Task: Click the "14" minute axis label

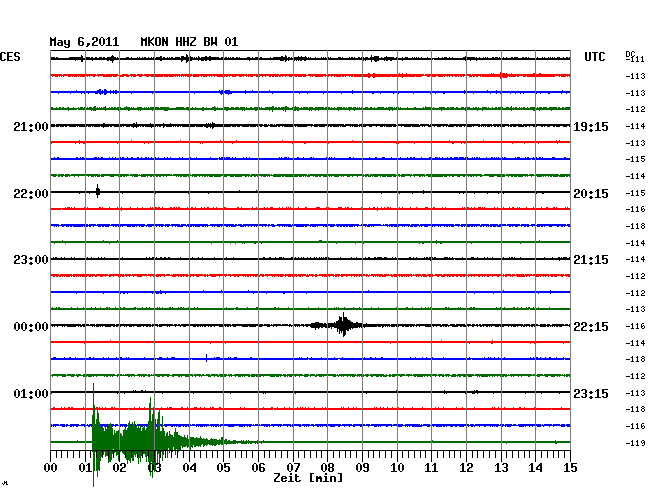Action: tap(535, 468)
